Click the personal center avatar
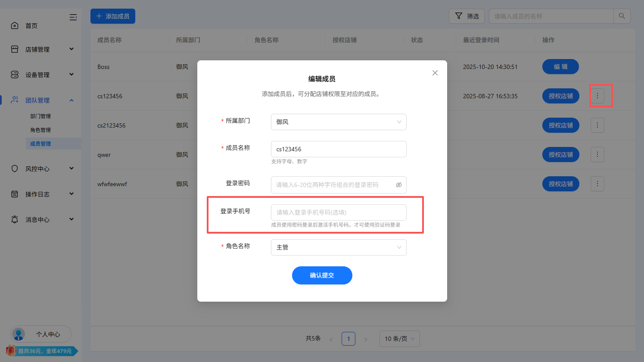The height and width of the screenshot is (362, 644). 19,334
